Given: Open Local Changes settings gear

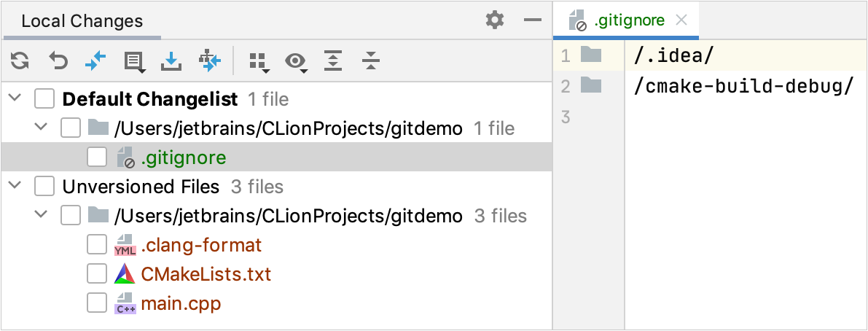Looking at the screenshot, I should click(x=495, y=20).
